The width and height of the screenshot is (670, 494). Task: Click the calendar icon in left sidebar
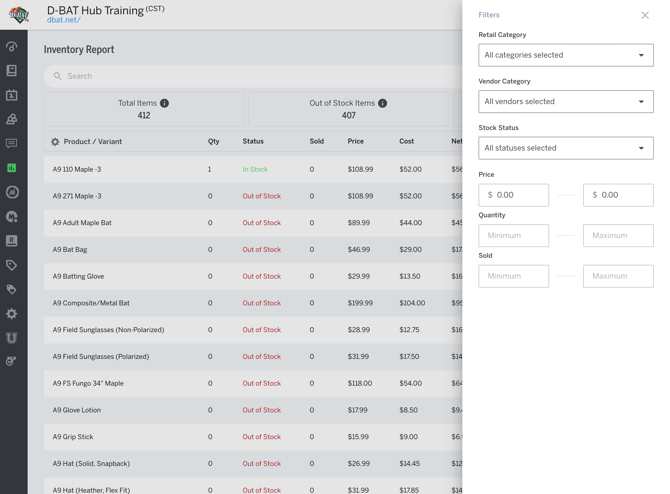[x=12, y=95]
